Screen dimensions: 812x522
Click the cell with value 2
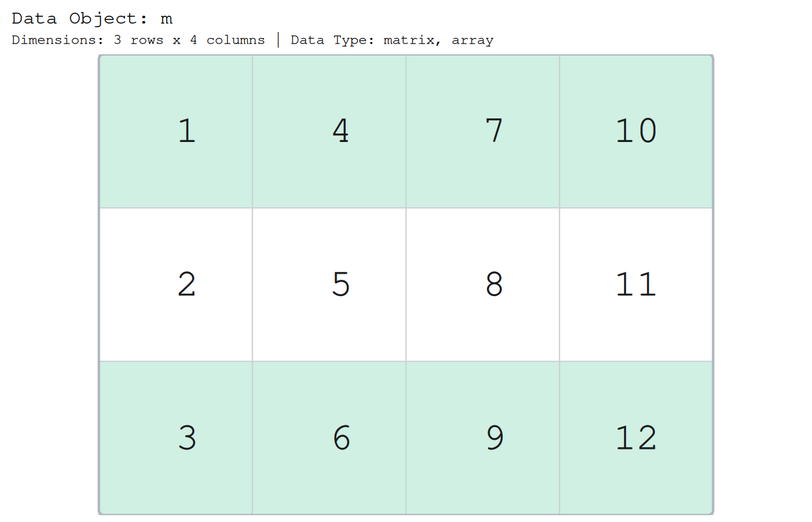tap(176, 285)
